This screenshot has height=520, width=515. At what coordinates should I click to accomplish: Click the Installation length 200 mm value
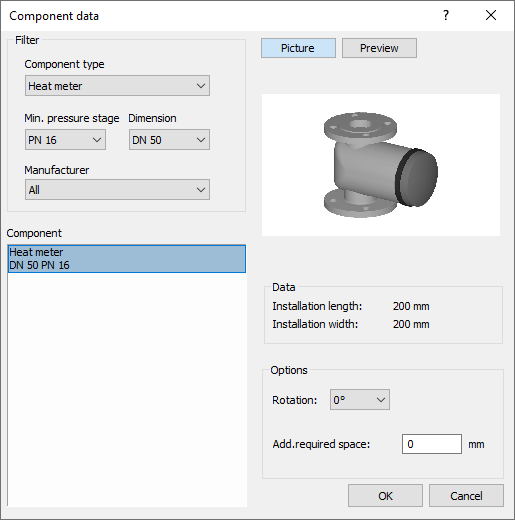coord(411,306)
